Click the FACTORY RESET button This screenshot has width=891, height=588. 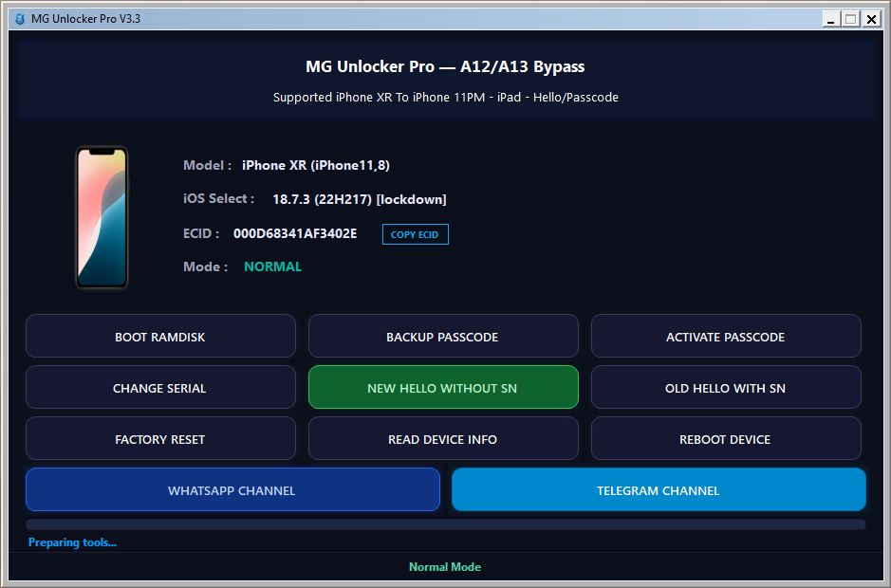pos(160,438)
